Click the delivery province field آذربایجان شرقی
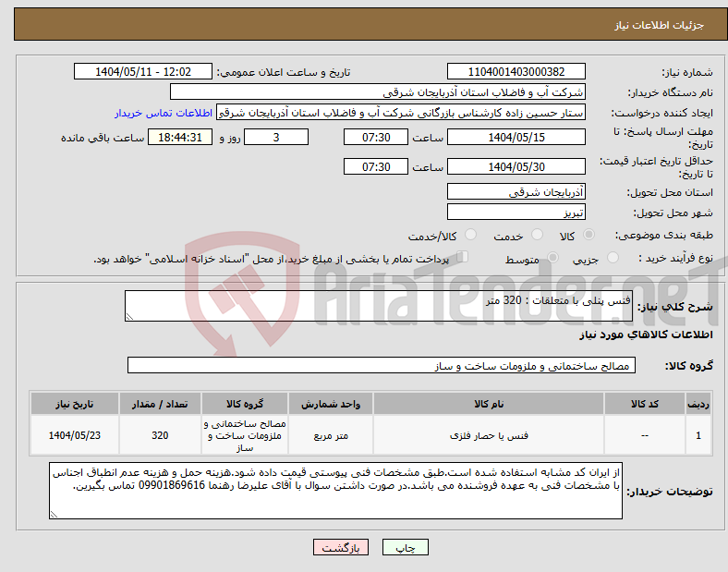This screenshot has height=572, width=728. [x=516, y=191]
